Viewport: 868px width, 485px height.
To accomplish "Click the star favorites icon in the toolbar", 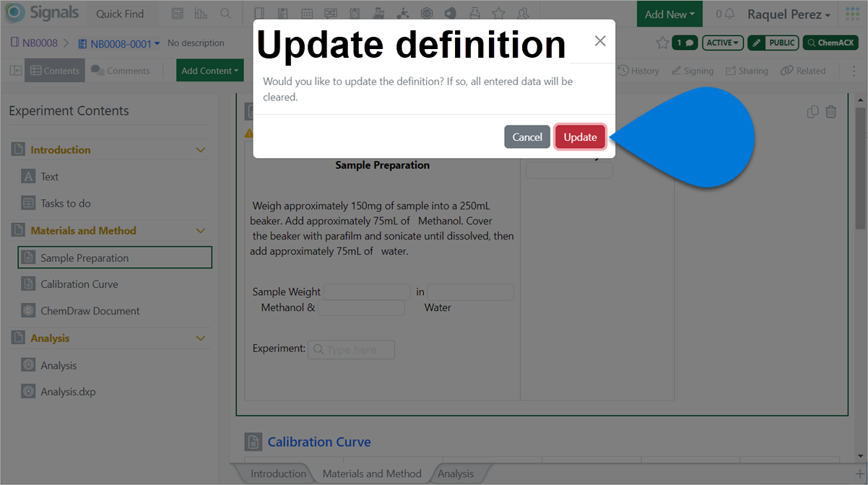I will pos(498,12).
